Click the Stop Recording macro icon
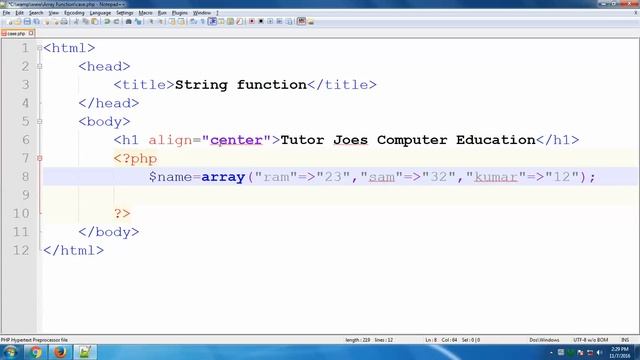Viewport: 640px width, 360px height. [x=261, y=22]
